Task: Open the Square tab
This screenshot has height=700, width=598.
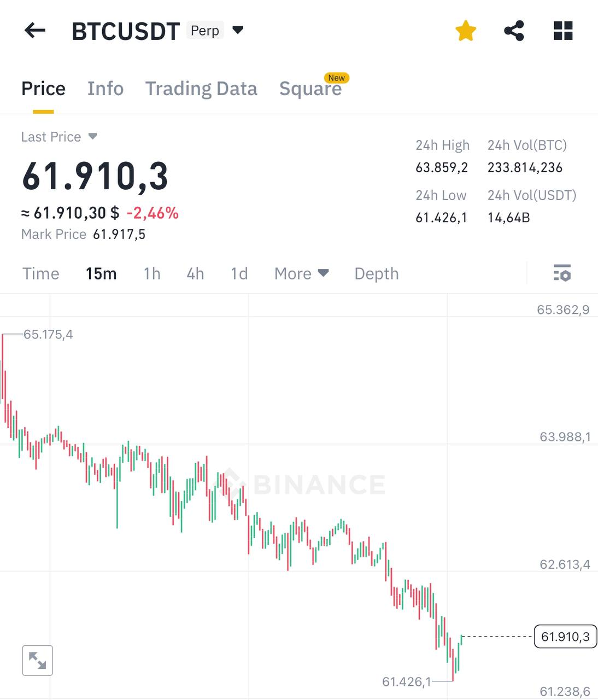Action: (x=310, y=89)
